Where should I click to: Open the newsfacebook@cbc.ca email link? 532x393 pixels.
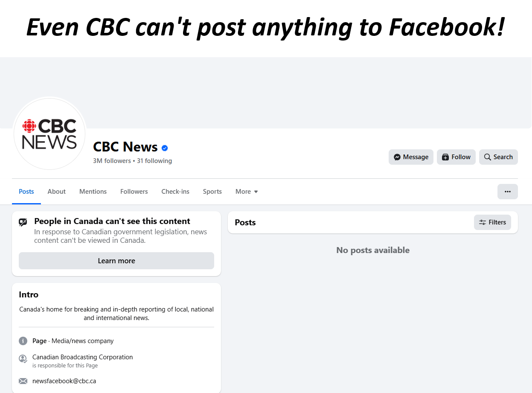tap(64, 381)
